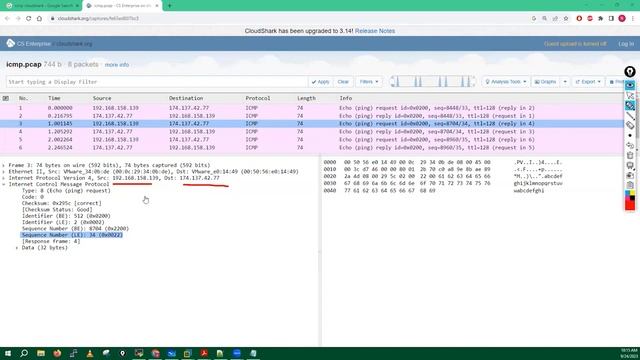Image resolution: width=640 pixels, height=360 pixels.
Task: Open Adobe Acrobat from the taskbar
Action: coord(204,353)
